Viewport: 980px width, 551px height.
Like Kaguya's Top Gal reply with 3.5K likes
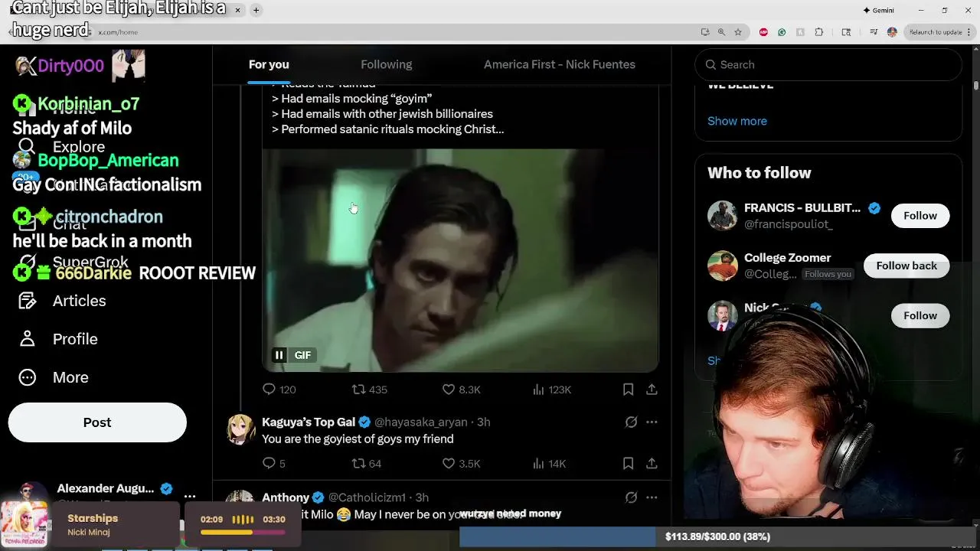(x=461, y=463)
